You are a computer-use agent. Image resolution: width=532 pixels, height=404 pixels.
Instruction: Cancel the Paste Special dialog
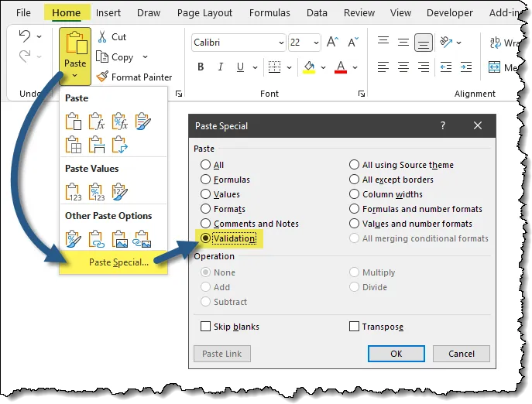point(460,354)
